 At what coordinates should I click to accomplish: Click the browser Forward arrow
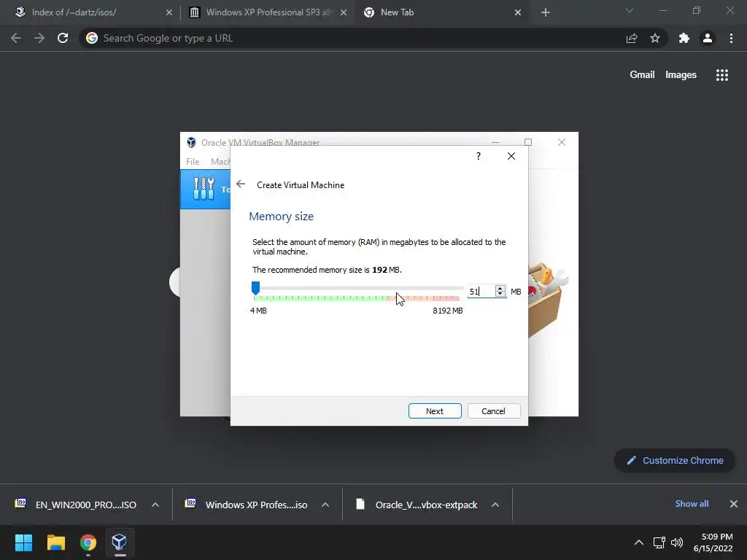click(x=39, y=38)
